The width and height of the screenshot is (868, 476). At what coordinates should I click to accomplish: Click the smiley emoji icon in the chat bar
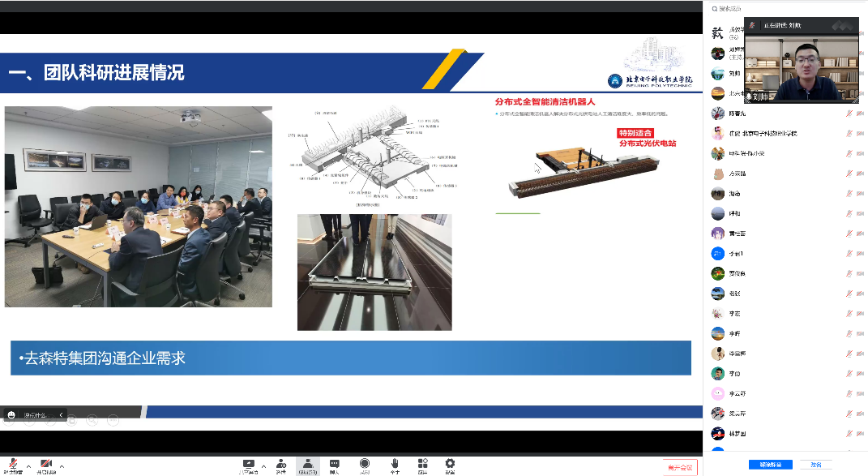(11, 415)
